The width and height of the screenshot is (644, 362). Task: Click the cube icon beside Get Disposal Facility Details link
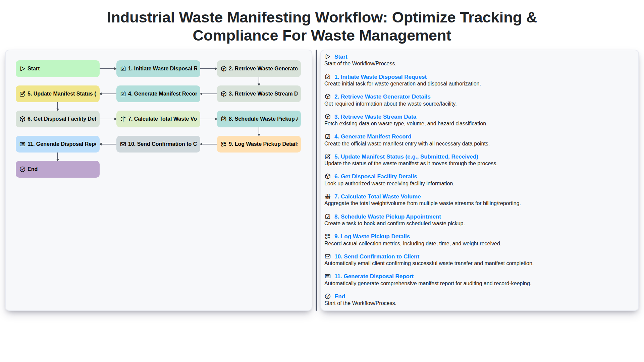328,176
